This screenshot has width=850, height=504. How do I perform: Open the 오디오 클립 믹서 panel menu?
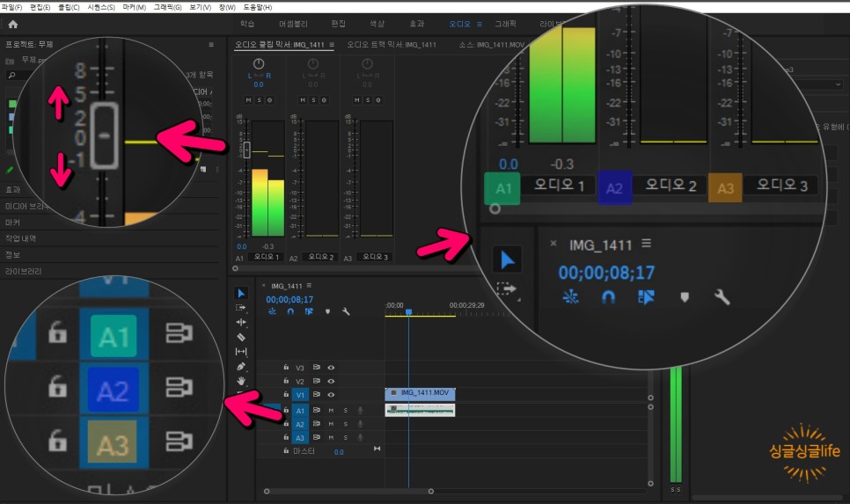pyautogui.click(x=332, y=45)
